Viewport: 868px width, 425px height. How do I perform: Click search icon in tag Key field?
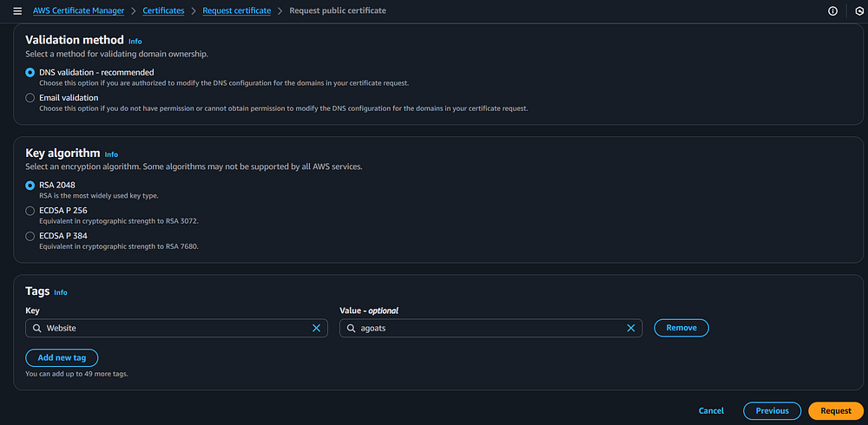coord(36,328)
